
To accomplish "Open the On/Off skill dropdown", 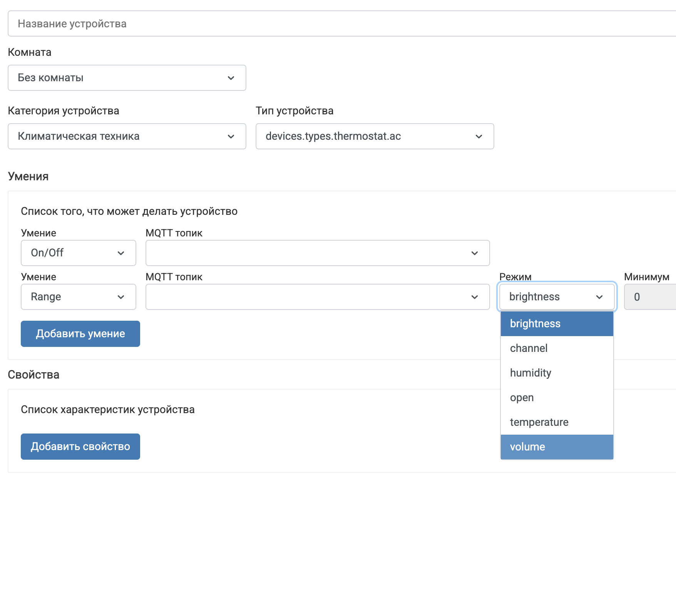I will pos(78,253).
